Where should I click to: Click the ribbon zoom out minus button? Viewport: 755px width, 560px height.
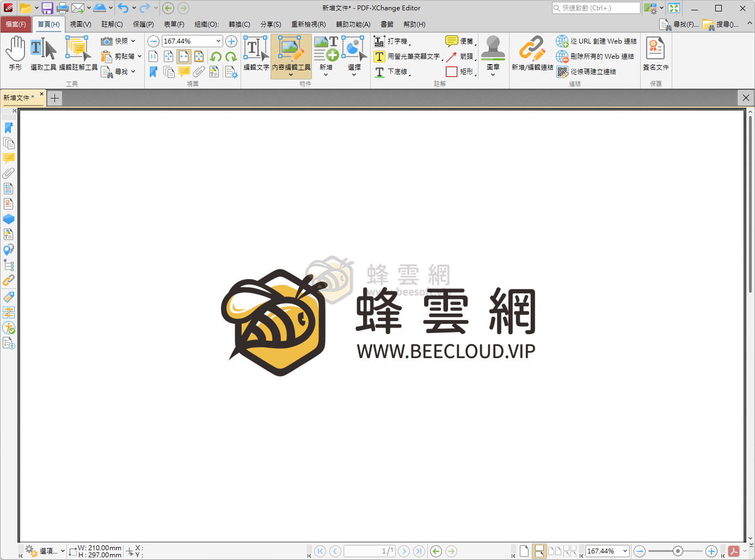pos(154,41)
